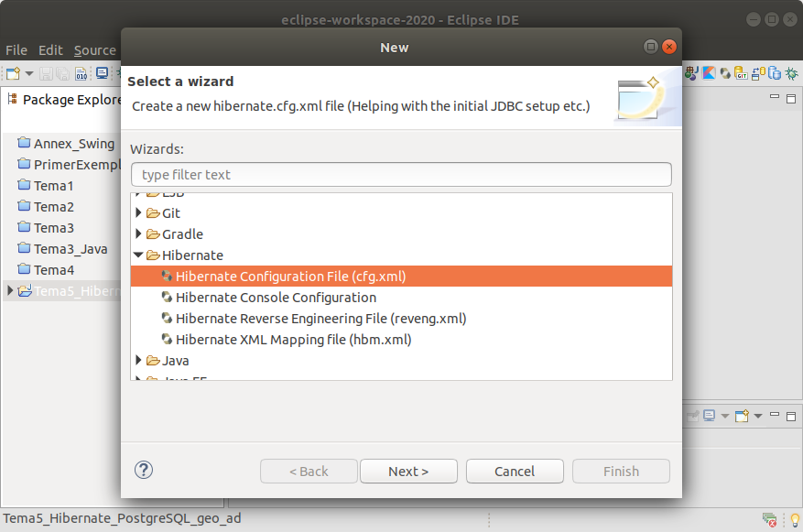Click the pin console icon in bottom panel
803x532 pixels.
click(693, 416)
